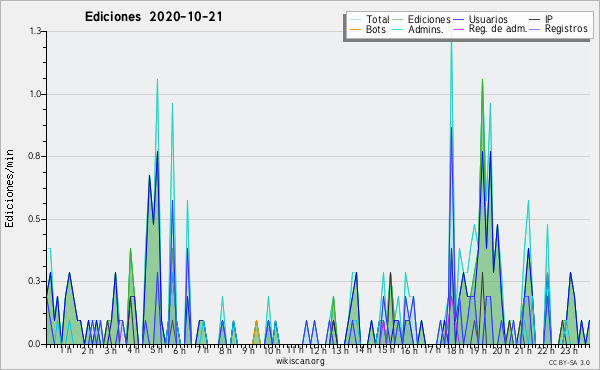Click the orange Bots spike near 9 h
Viewport: 600px width, 370px height.
[x=256, y=332]
